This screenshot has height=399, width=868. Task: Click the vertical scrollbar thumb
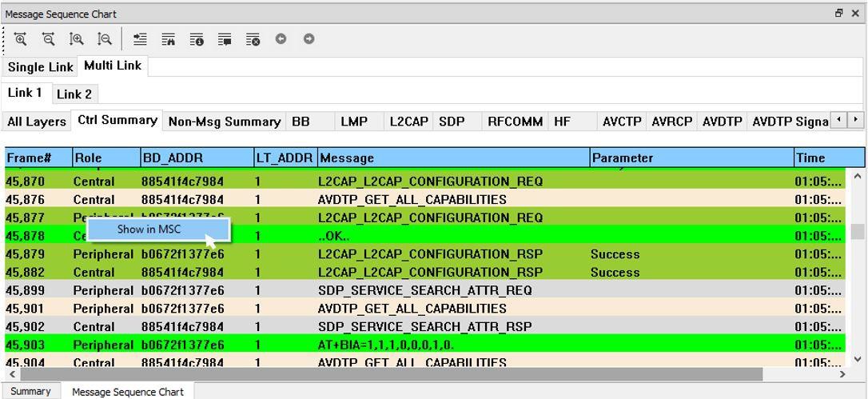pyautogui.click(x=858, y=232)
